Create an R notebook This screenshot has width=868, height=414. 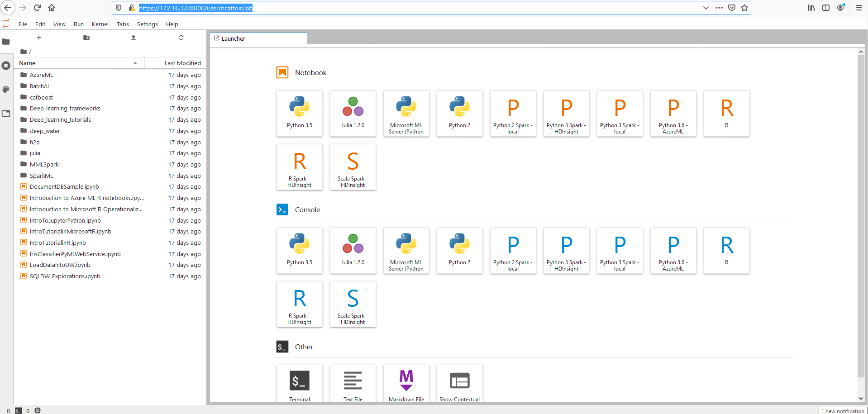pyautogui.click(x=726, y=114)
